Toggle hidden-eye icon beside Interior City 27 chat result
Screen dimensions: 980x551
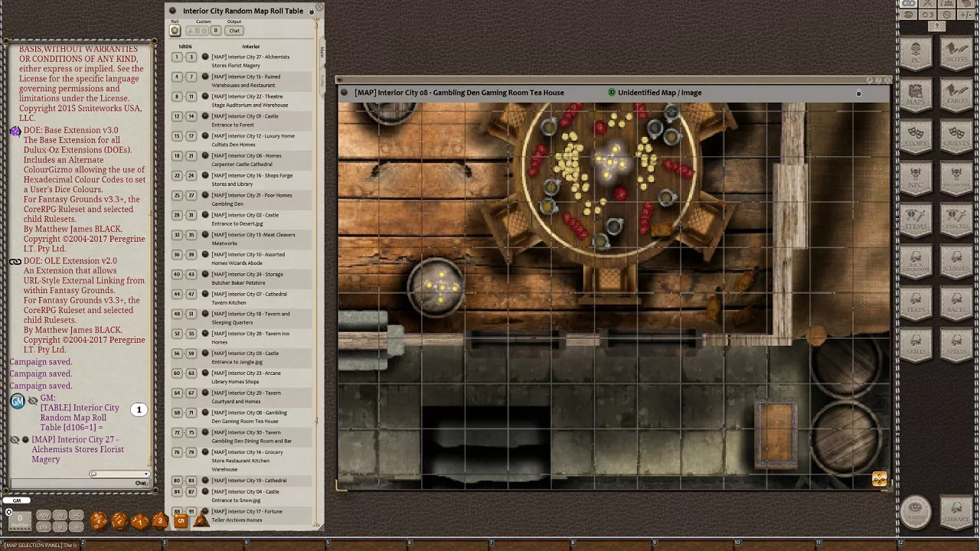[x=15, y=440]
